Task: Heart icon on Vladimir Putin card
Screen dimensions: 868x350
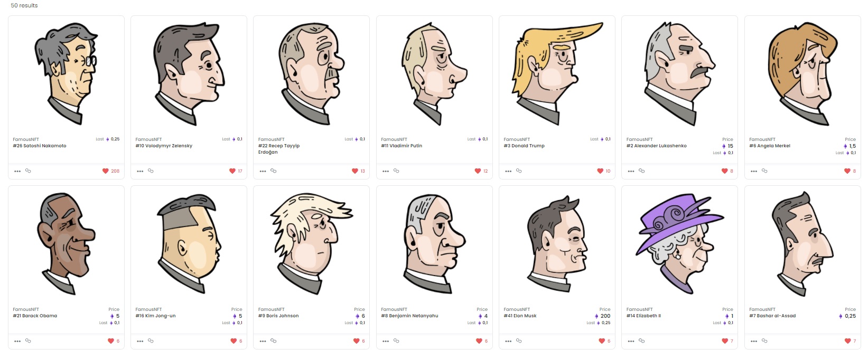Action: point(478,171)
